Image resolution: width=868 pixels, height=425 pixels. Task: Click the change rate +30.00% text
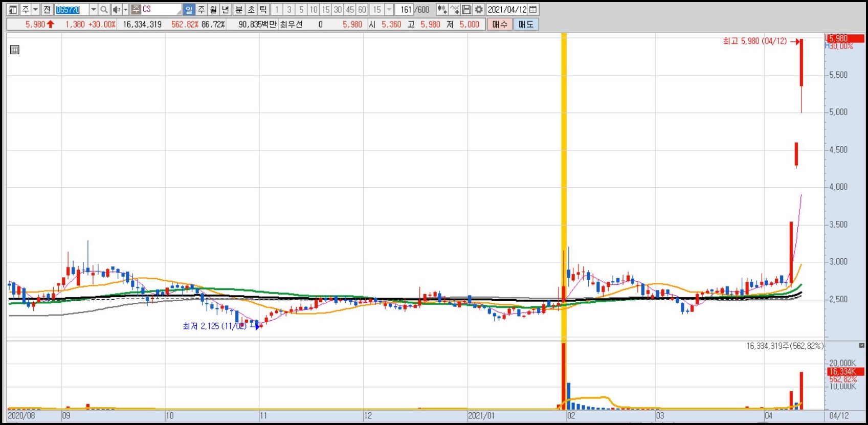tap(102, 24)
